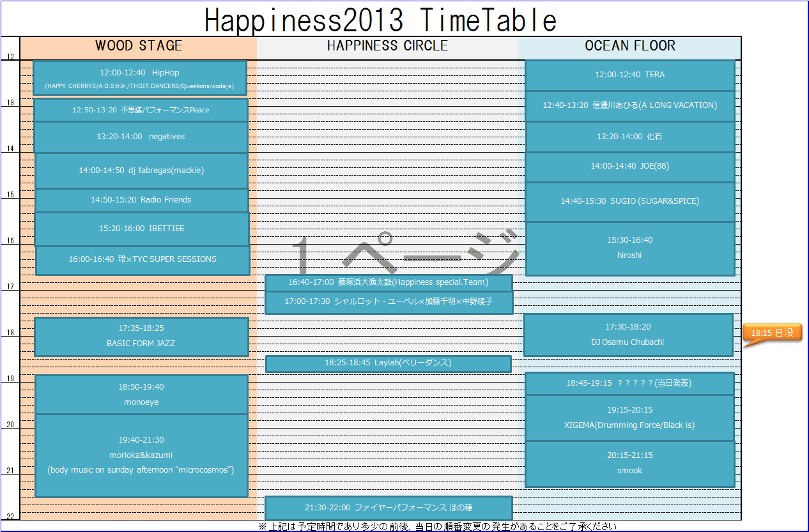Click the 12:00-12:40 TERA block
The image size is (809, 532).
click(629, 75)
